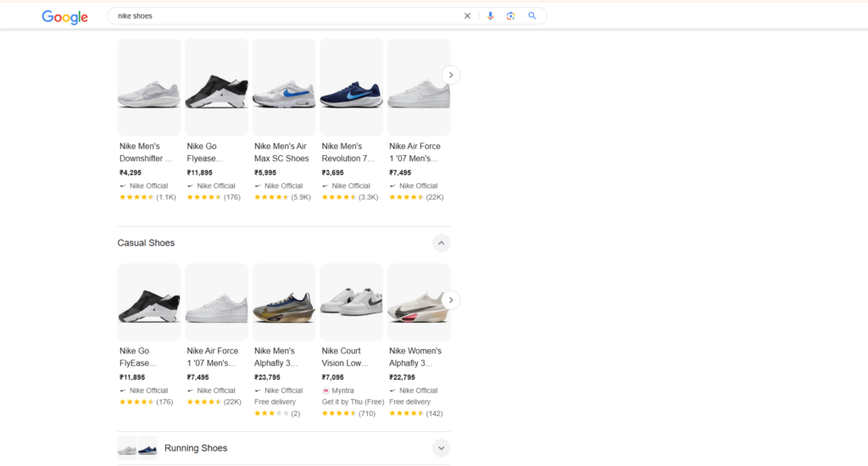Click the ₹5,995 Air Max SC price
This screenshot has width=868, height=466.
pos(265,173)
